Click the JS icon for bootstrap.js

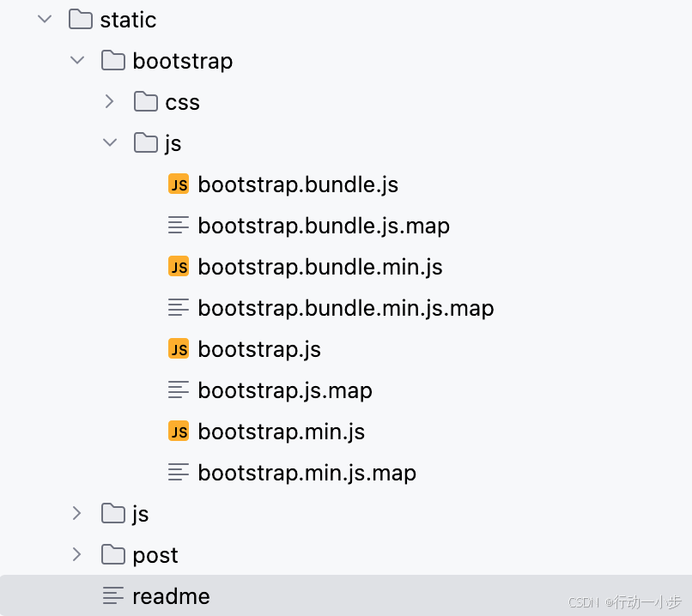(x=179, y=348)
